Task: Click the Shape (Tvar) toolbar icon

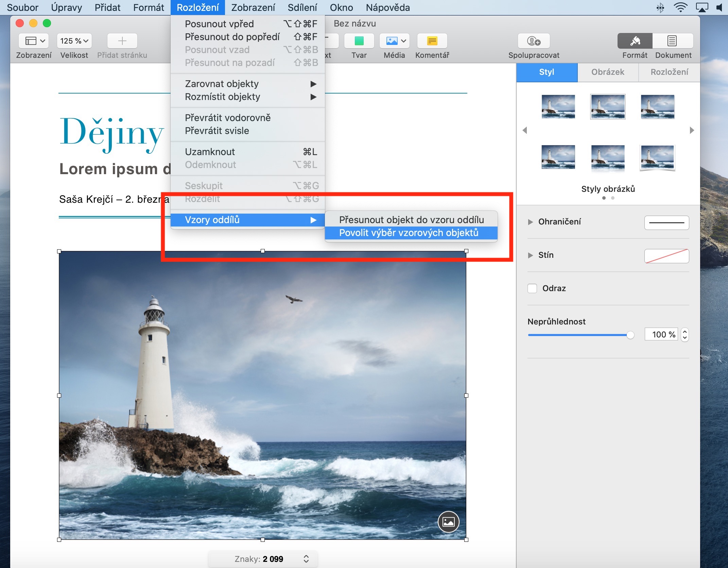Action: tap(359, 41)
